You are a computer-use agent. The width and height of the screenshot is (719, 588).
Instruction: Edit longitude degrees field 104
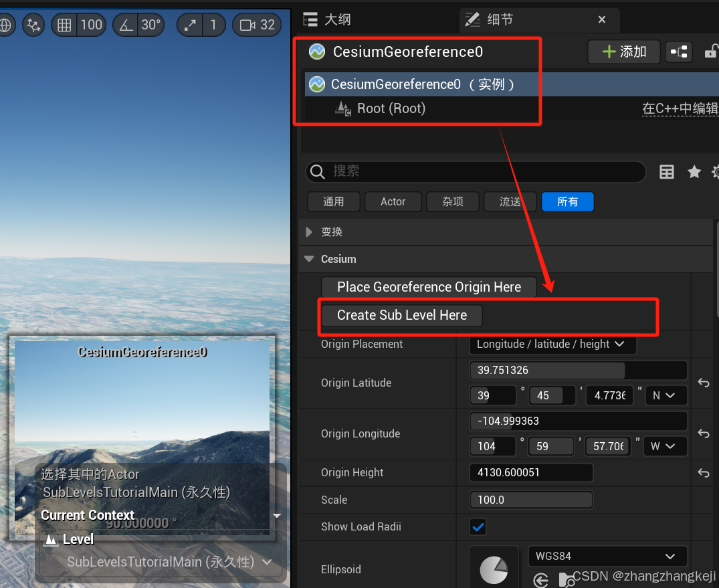492,446
